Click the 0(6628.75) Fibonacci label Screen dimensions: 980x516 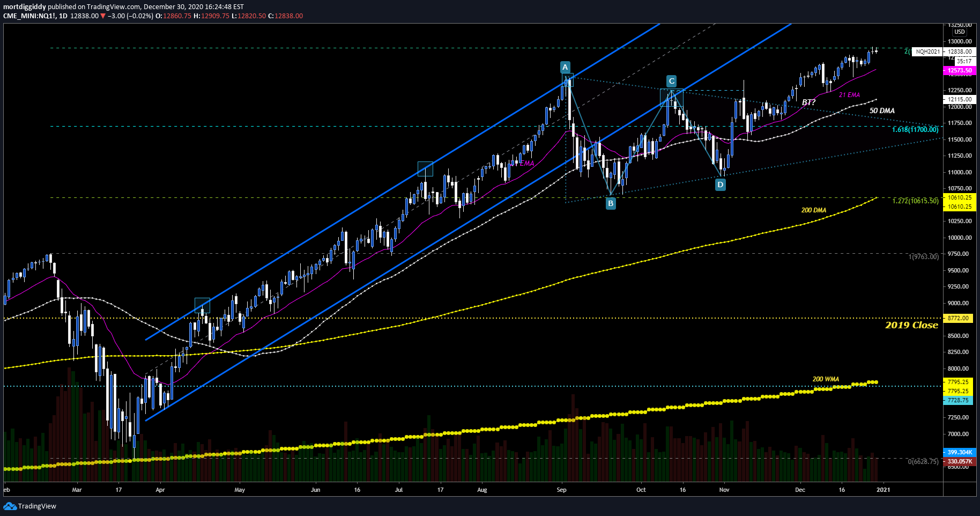point(923,461)
